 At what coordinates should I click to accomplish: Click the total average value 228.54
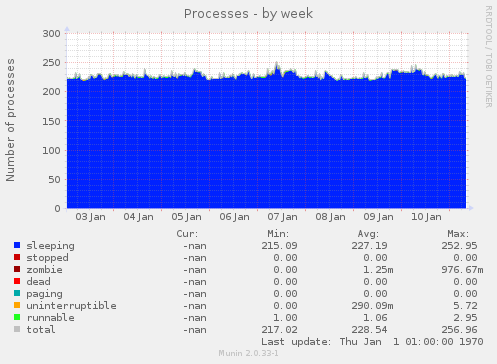369,330
